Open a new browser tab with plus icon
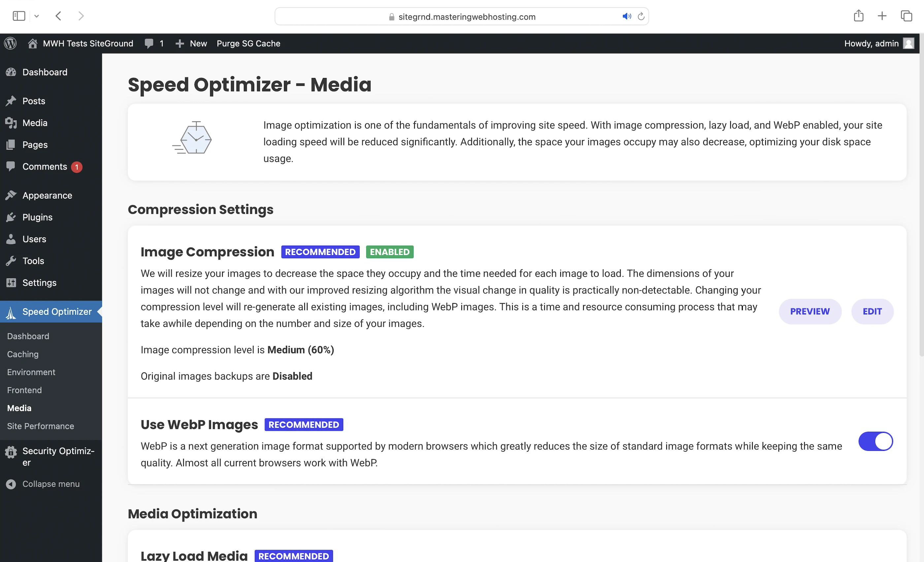The height and width of the screenshot is (562, 924). click(882, 16)
